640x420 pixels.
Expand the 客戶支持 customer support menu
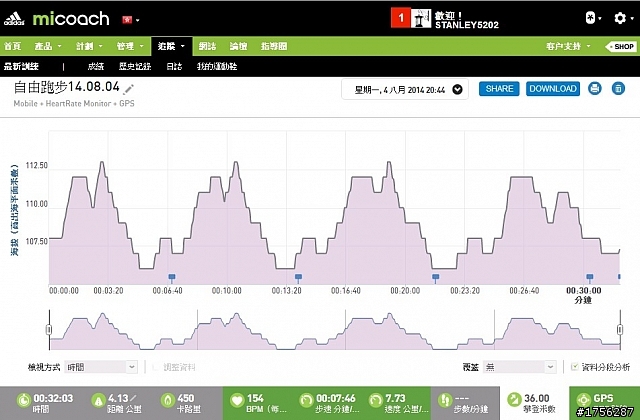568,46
